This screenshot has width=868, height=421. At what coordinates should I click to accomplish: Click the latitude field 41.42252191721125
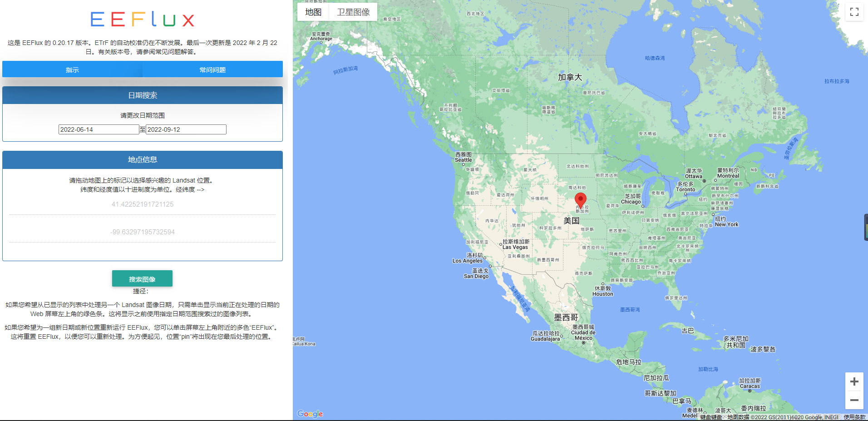click(x=143, y=204)
